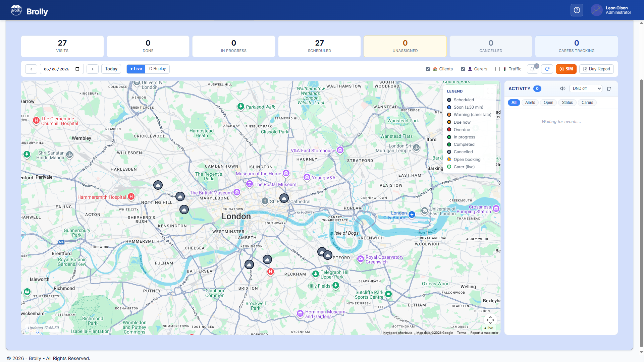Click the Brolly logo in header
This screenshot has width=644, height=362.
[29, 11]
